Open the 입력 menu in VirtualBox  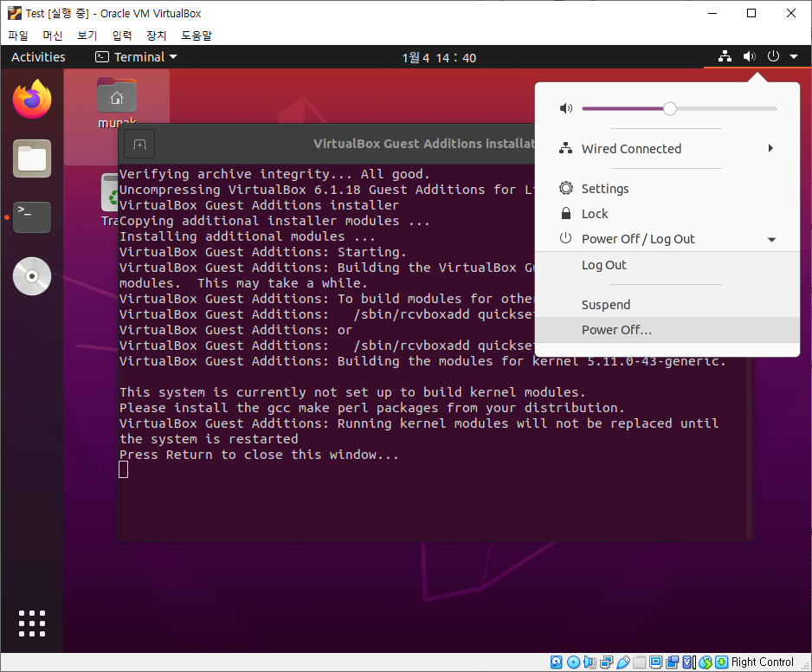[x=122, y=36]
